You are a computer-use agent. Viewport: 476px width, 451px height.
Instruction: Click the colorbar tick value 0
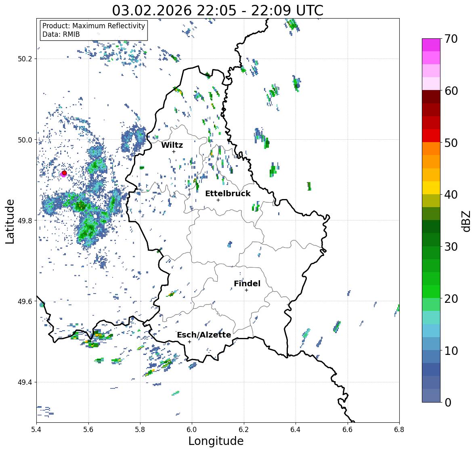point(447,403)
